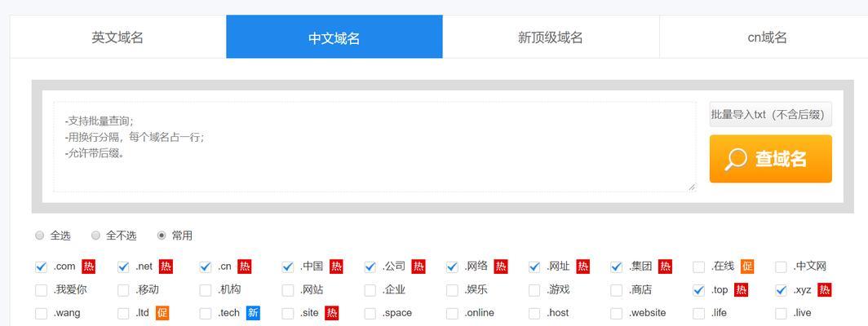868x326 pixels.
Task: Click the 热 badge next to .网址
Action: click(x=583, y=267)
